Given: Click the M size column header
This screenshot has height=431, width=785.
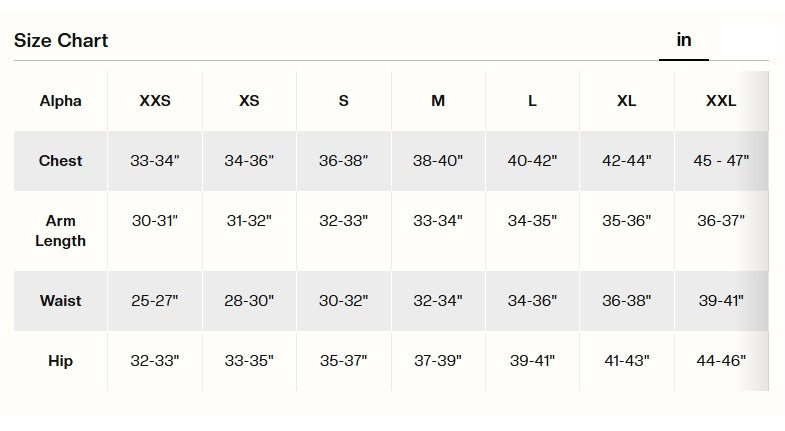Looking at the screenshot, I should pyautogui.click(x=438, y=101).
